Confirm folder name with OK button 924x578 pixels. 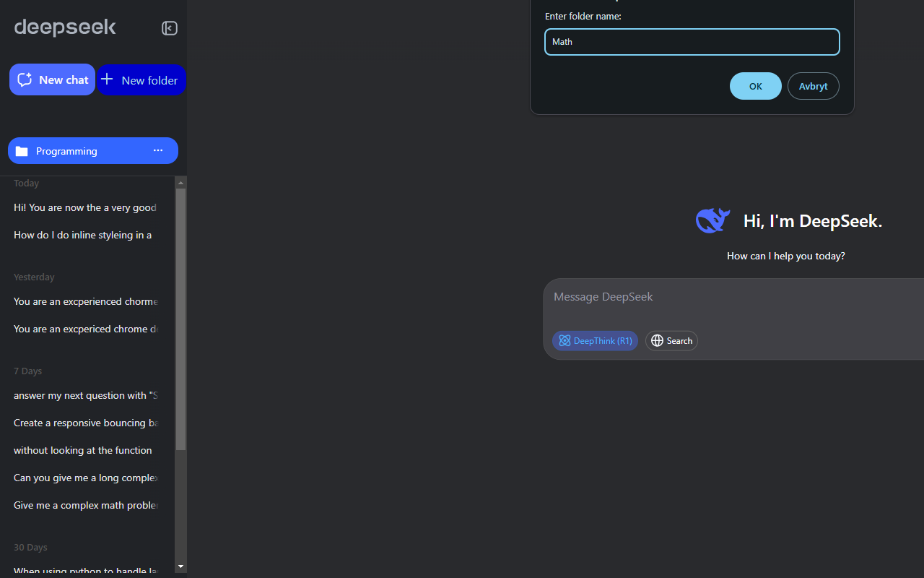(x=756, y=86)
